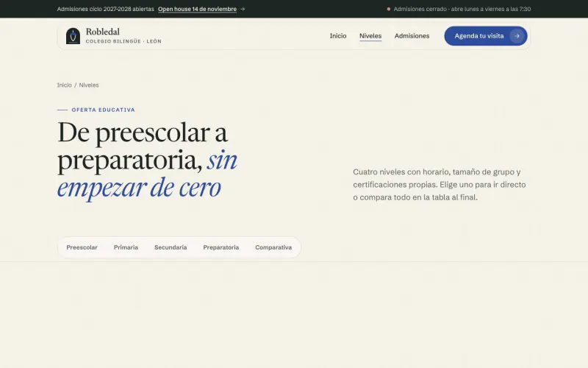Jump to the Secundaria section tab
Image resolution: width=588 pixels, height=368 pixels.
coord(171,247)
